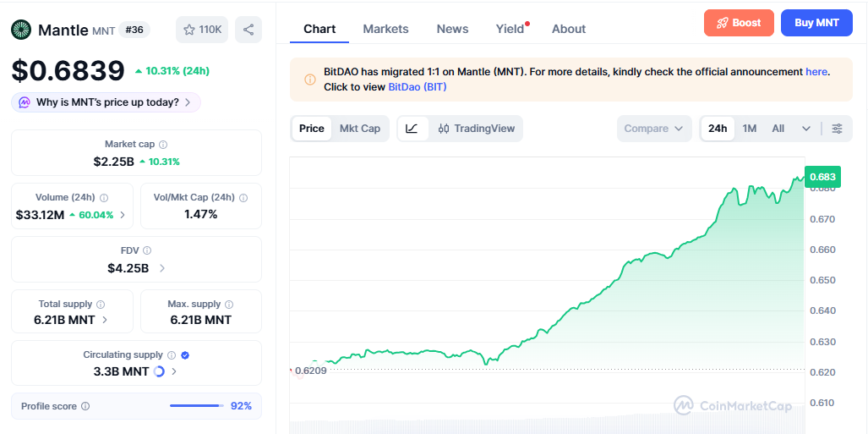Open Profile score info icon
This screenshot has width=868, height=434.
(x=85, y=406)
